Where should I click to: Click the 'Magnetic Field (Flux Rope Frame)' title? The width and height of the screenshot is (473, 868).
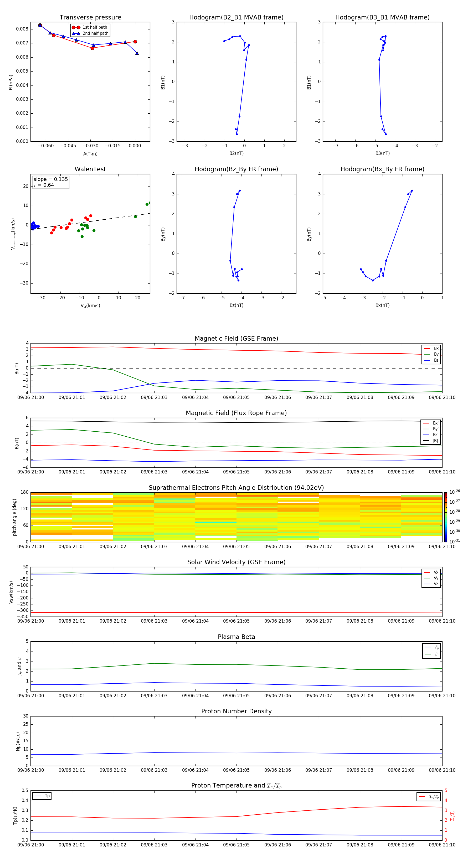pos(236,413)
